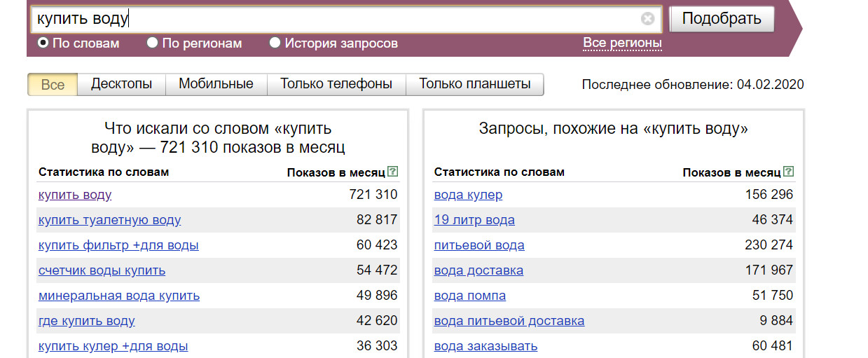Click help icon beside right 'Показов в месяц'
The height and width of the screenshot is (358, 868).
coord(789,172)
